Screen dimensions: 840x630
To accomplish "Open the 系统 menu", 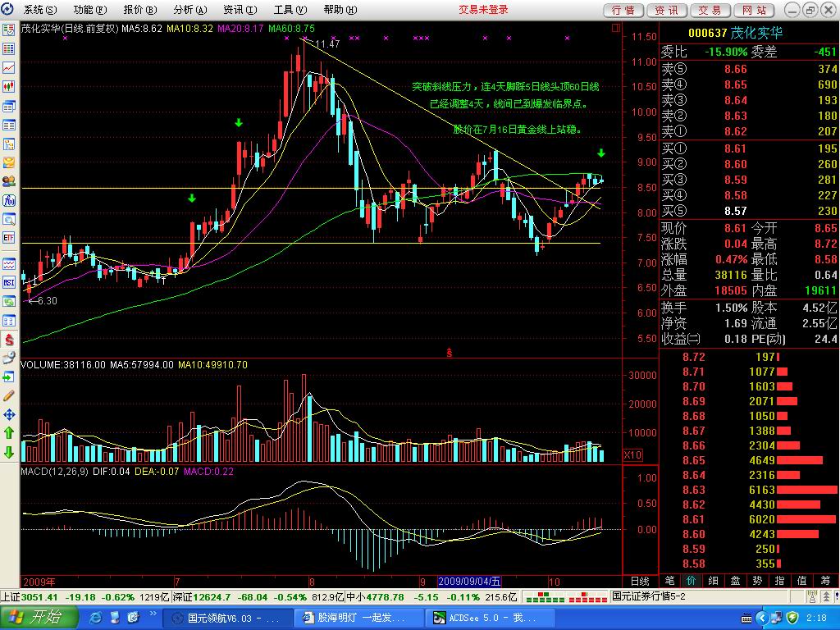I will 40,10.
